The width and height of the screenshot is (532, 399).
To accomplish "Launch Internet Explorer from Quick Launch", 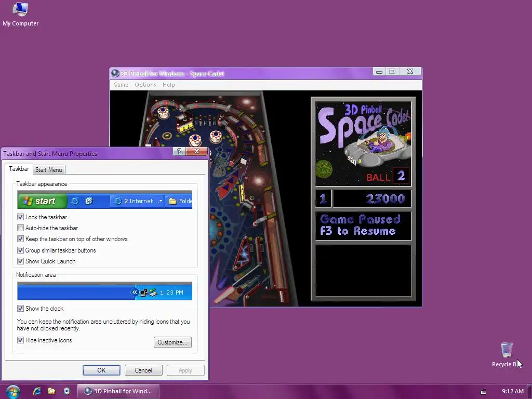I will 37,391.
